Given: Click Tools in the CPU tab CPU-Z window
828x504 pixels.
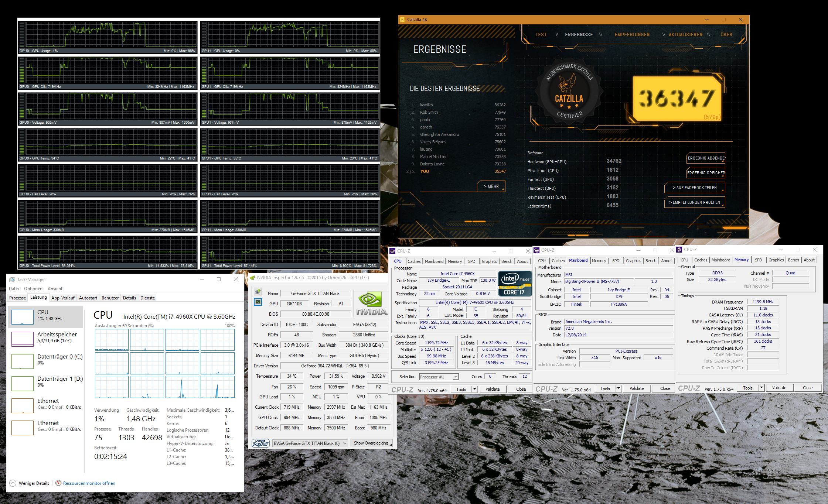Looking at the screenshot, I should coord(461,389).
